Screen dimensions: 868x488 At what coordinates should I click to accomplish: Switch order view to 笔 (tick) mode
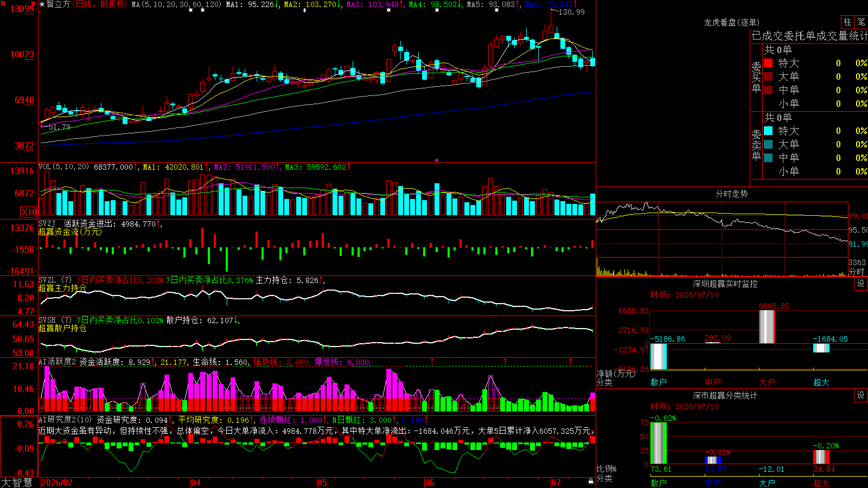pyautogui.click(x=861, y=22)
